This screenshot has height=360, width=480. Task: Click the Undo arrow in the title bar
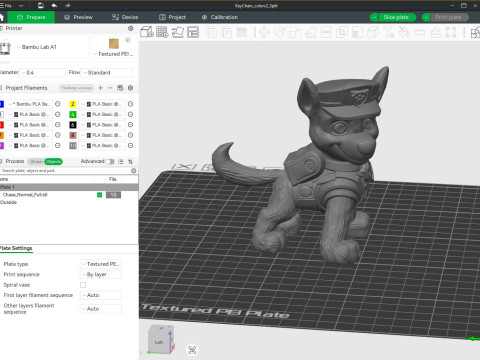54,6
